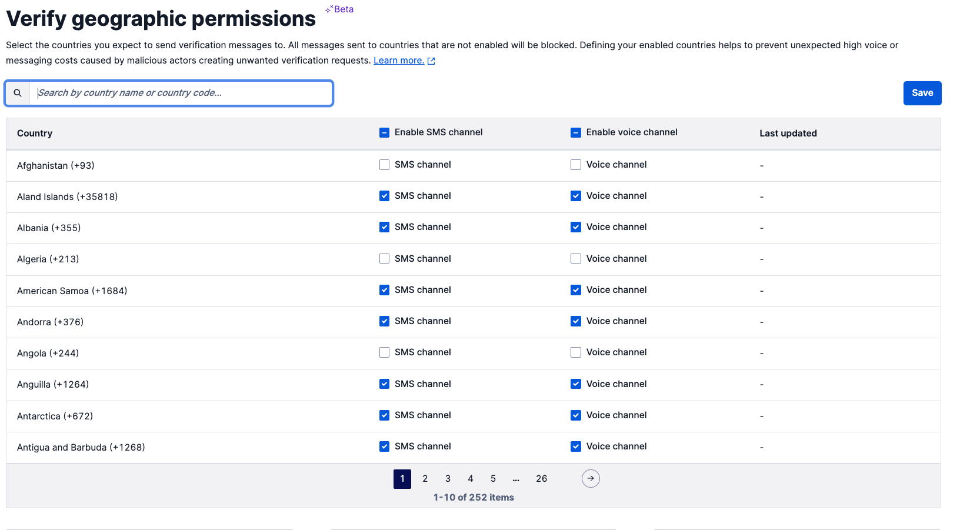
Task: Select the Antarctica (+672) row text
Action: pyautogui.click(x=55, y=416)
